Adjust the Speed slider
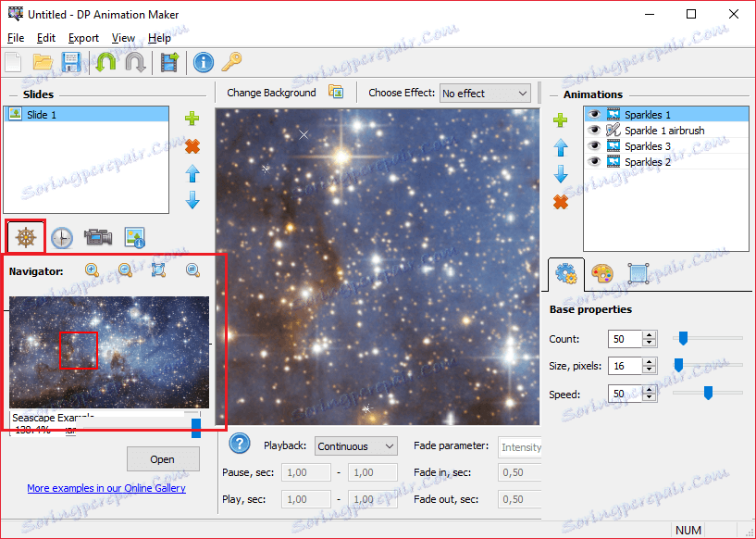Viewport: 756px width, 539px height. coord(707,394)
